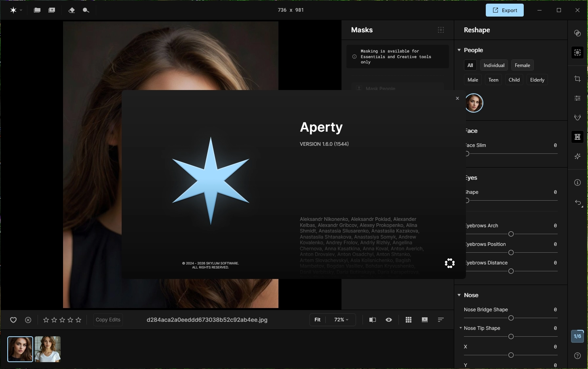Image resolution: width=588 pixels, height=369 pixels.
Task: Open the 72% zoom dropdown
Action: click(341, 320)
